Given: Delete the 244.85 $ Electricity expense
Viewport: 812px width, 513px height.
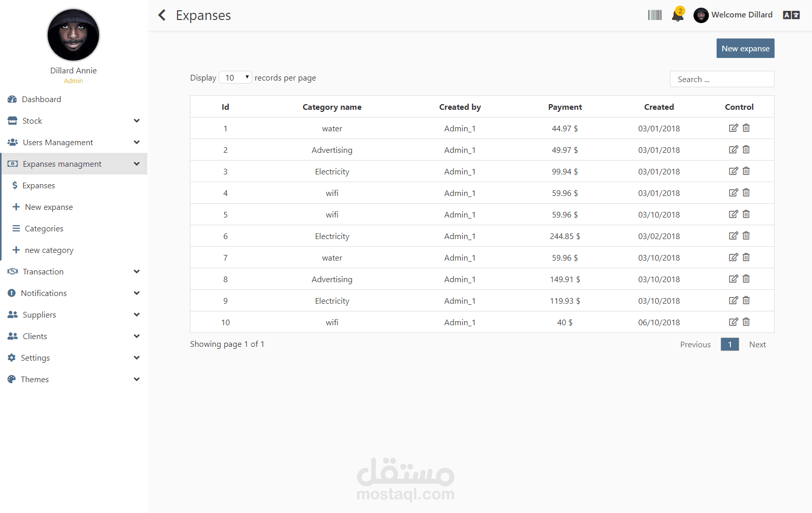Looking at the screenshot, I should coord(746,235).
